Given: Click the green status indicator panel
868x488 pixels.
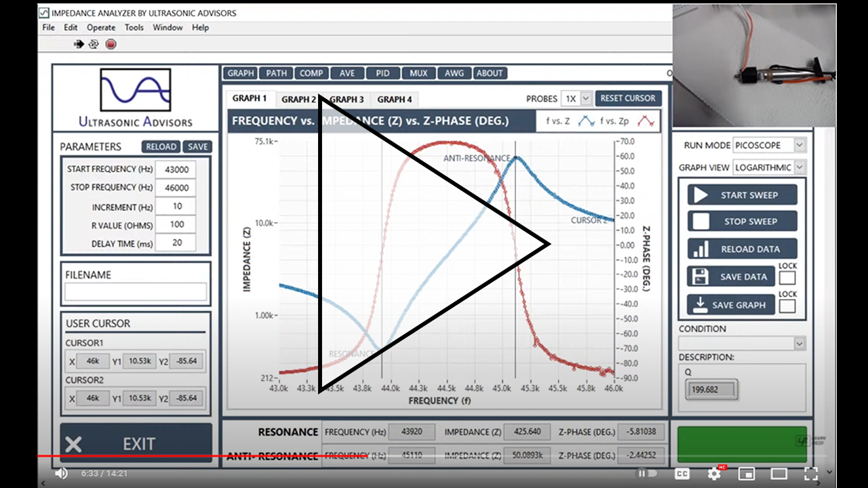Looking at the screenshot, I should [743, 445].
